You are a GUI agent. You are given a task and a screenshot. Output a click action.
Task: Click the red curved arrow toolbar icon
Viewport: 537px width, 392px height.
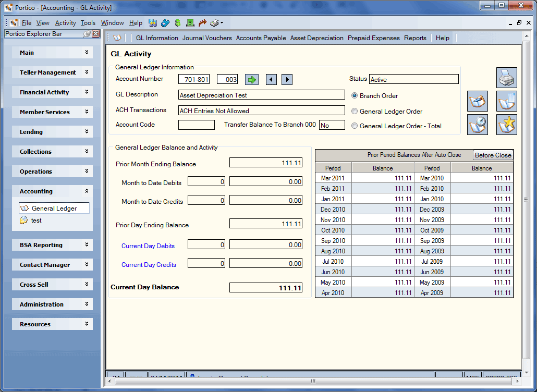click(x=203, y=23)
